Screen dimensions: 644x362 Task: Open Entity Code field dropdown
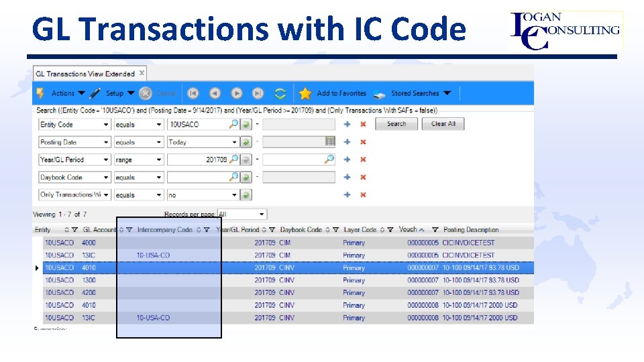(106, 125)
